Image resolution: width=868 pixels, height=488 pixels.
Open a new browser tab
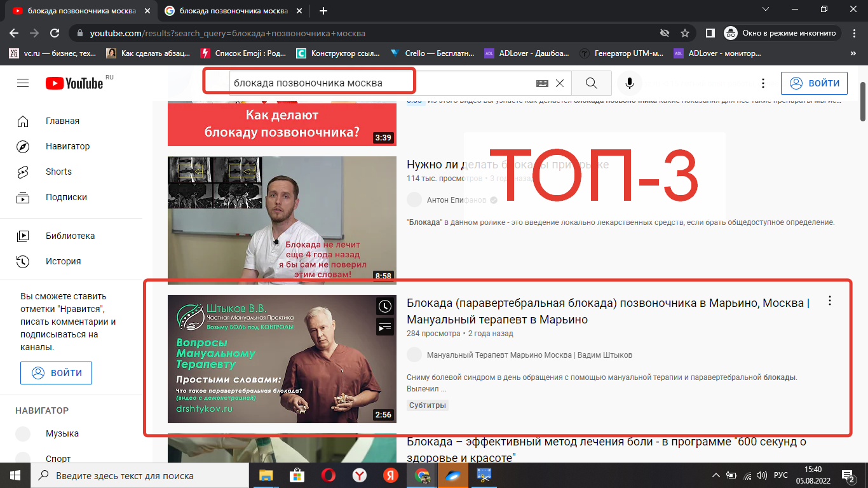[x=323, y=11]
